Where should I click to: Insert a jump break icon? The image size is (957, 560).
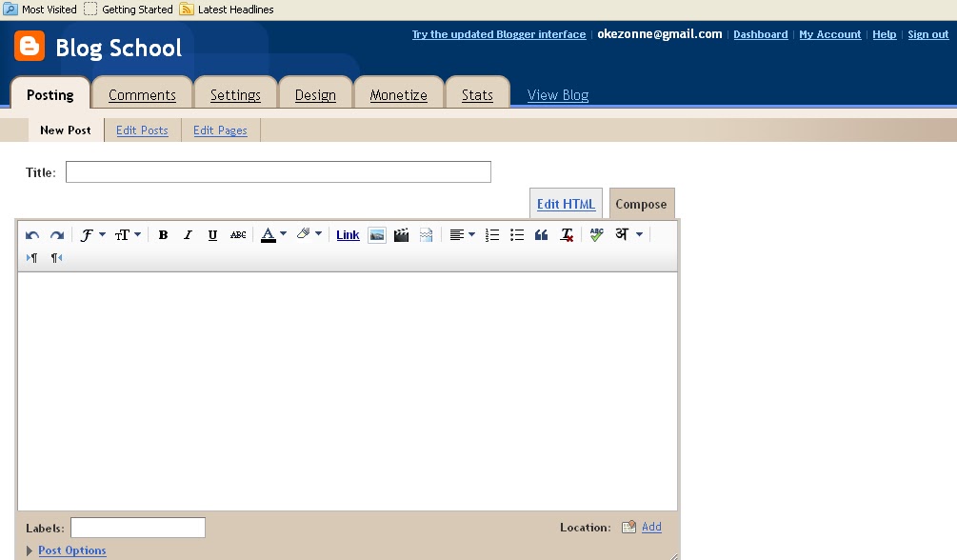426,235
